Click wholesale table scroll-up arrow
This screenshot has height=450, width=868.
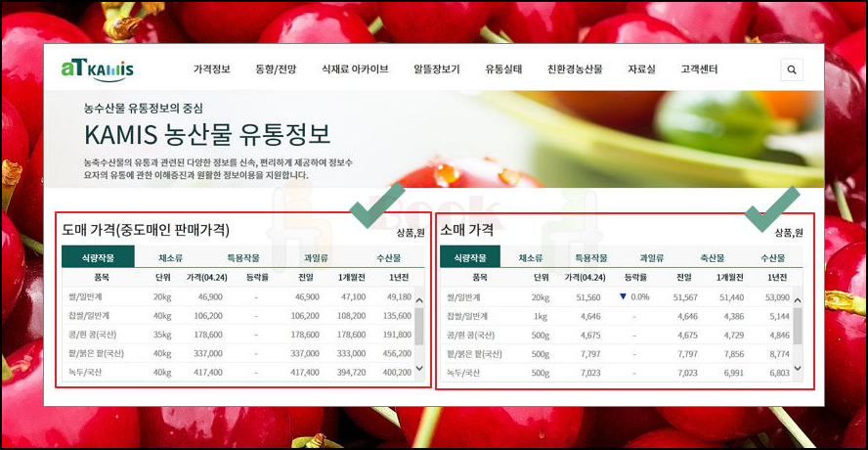(x=419, y=301)
